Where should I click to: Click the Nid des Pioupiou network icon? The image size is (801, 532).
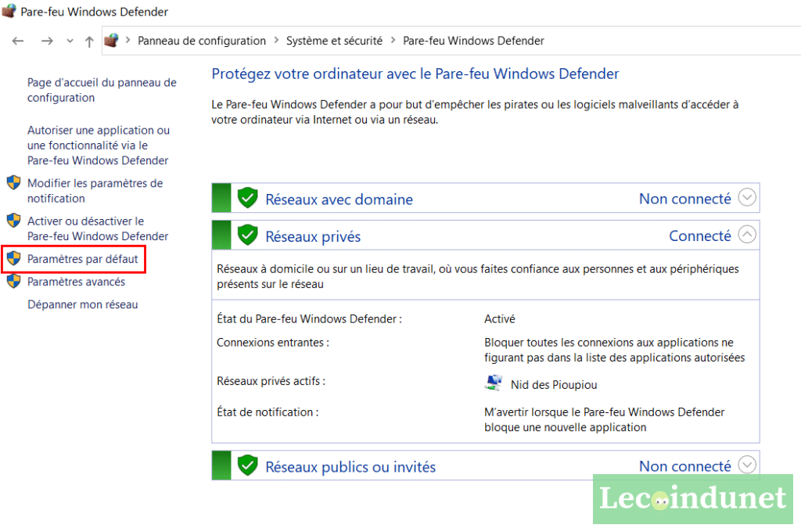(494, 383)
